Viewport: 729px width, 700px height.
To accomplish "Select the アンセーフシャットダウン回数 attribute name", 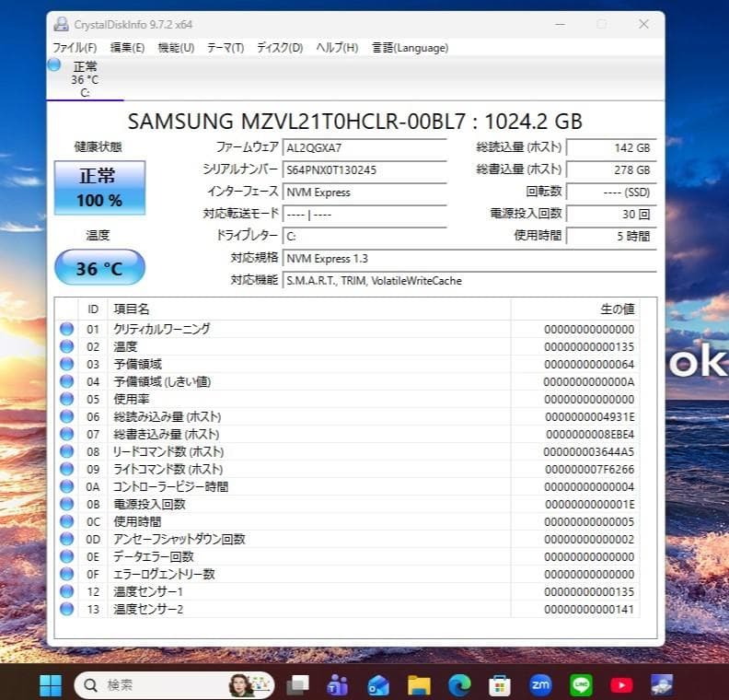I will tap(179, 539).
